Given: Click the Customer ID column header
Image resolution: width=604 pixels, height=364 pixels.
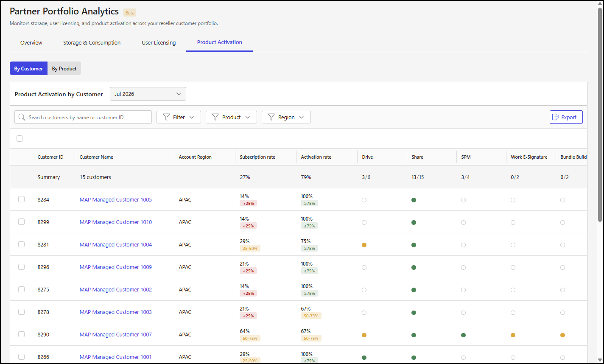Looking at the screenshot, I should pos(50,157).
